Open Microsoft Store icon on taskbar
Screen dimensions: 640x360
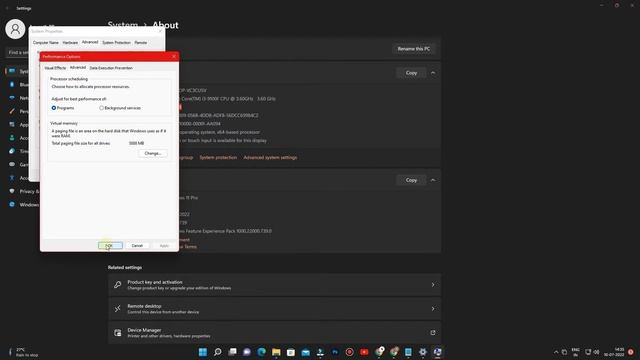pos(291,352)
